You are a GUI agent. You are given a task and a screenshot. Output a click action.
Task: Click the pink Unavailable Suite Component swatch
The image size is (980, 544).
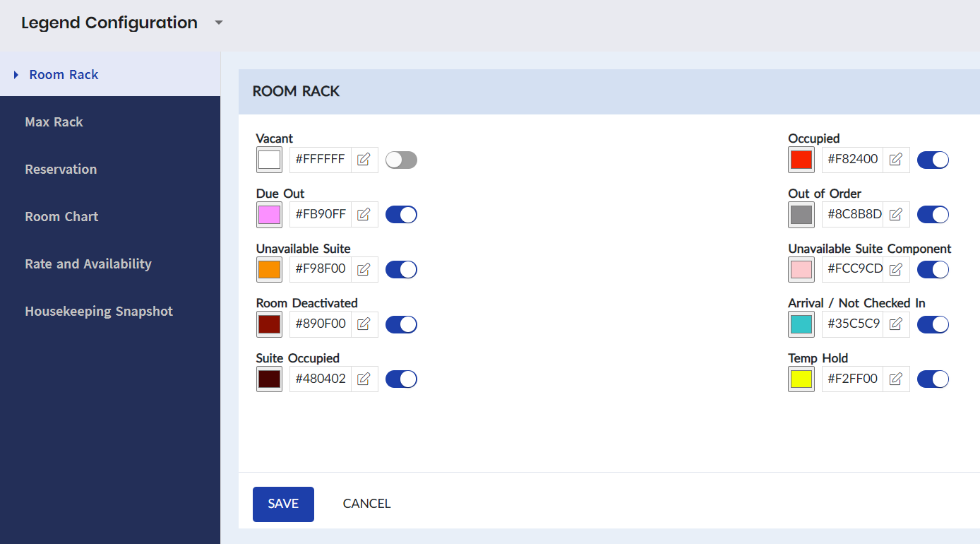801,269
